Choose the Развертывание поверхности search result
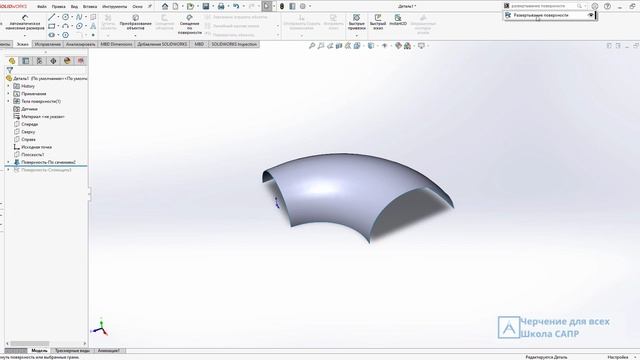 pos(540,15)
